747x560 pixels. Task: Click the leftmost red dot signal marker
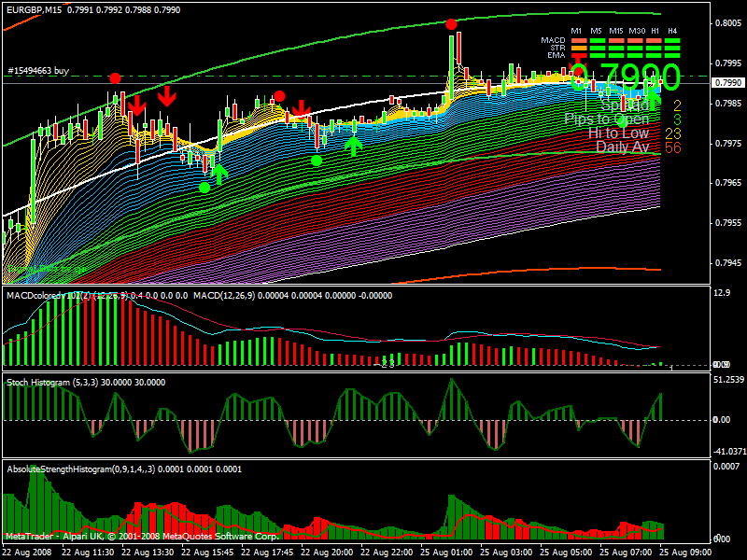coord(115,78)
